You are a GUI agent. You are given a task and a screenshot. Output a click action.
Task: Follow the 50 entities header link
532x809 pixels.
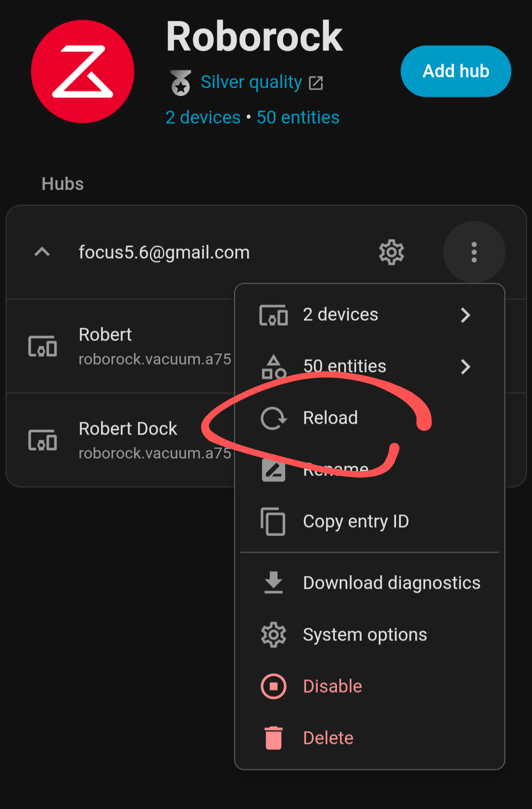click(298, 118)
